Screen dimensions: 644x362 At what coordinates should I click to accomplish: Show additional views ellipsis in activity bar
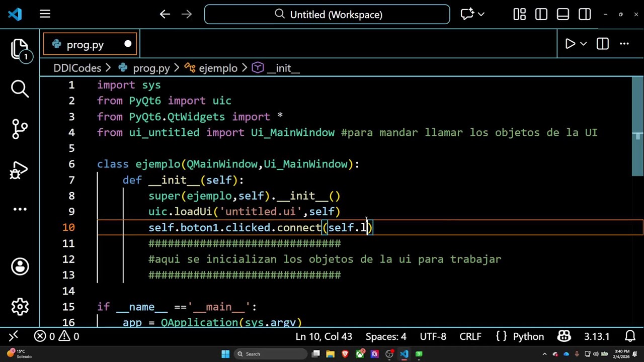click(20, 209)
